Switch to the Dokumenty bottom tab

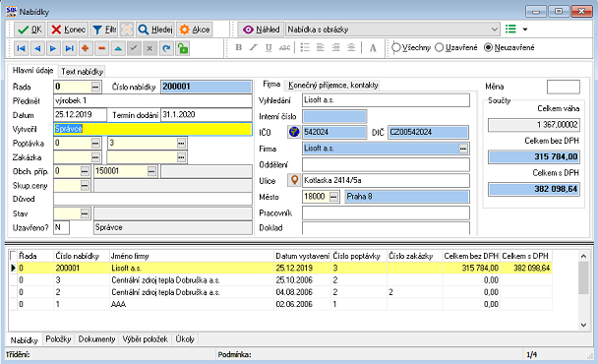[96, 339]
